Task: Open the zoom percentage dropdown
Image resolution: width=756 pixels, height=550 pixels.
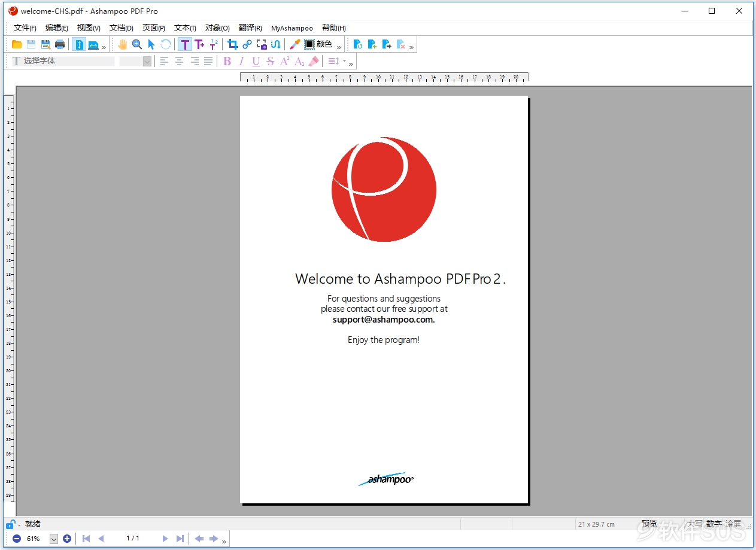Action: click(x=54, y=539)
